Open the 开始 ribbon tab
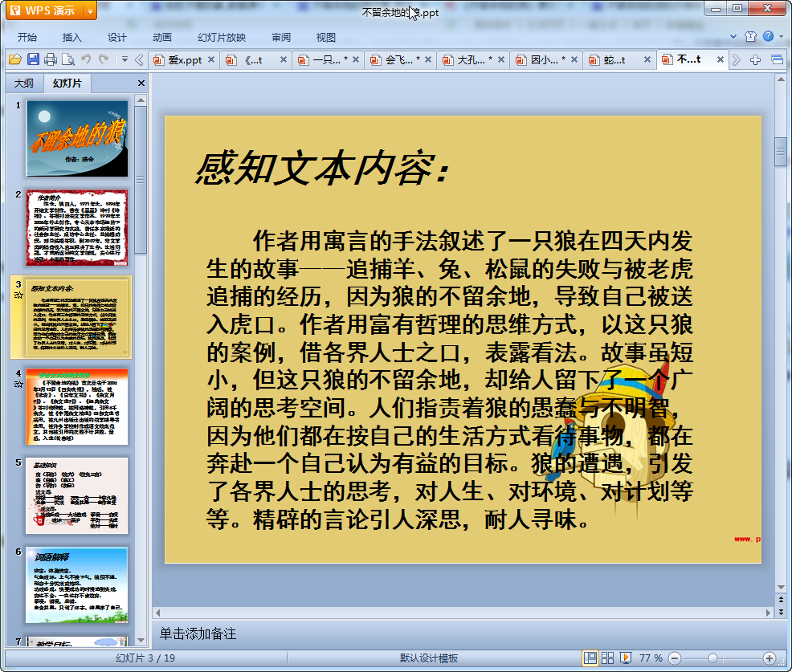This screenshot has height=672, width=792. click(x=27, y=38)
